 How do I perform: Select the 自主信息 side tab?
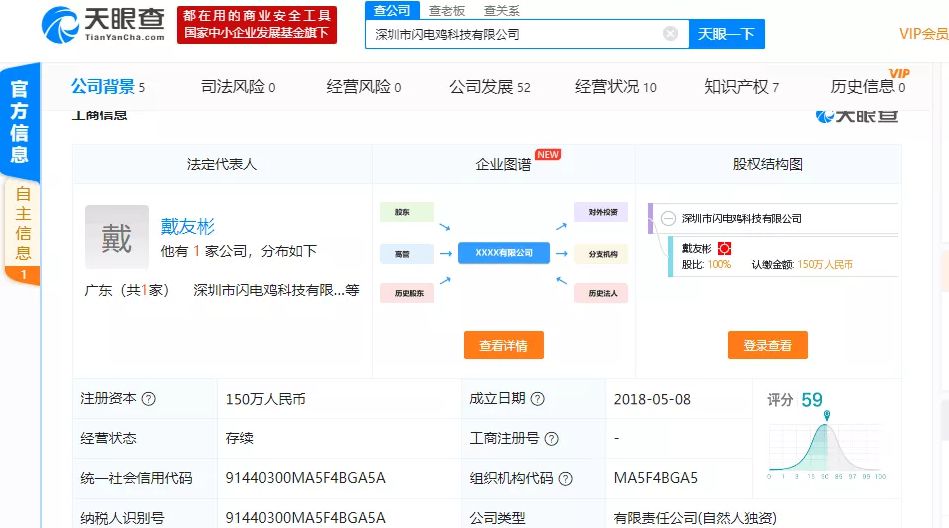coord(22,225)
